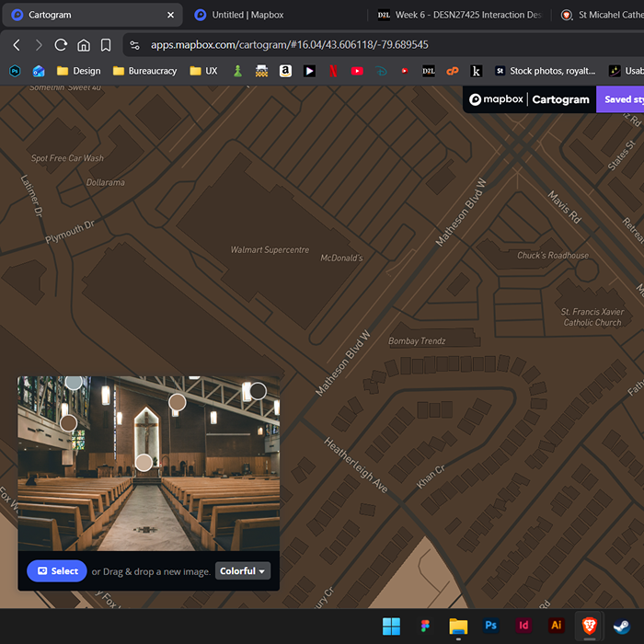Reload the Cartogram page
This screenshot has height=644, width=644.
[x=61, y=45]
